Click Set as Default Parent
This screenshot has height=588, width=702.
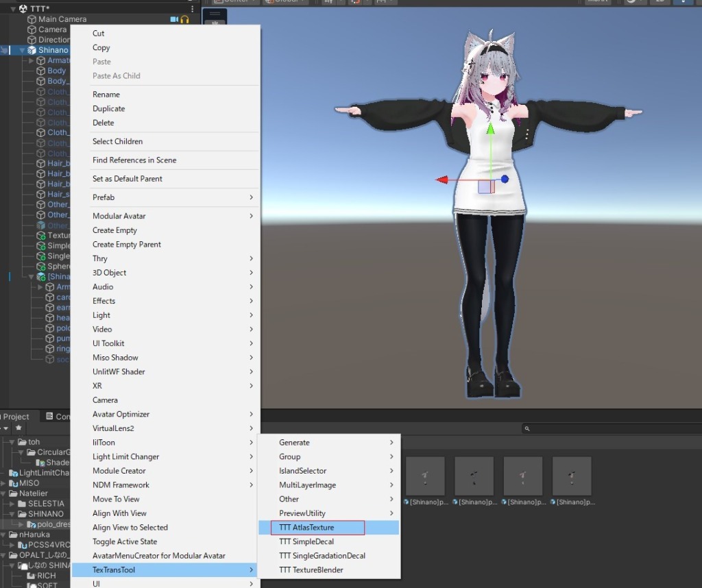point(166,179)
